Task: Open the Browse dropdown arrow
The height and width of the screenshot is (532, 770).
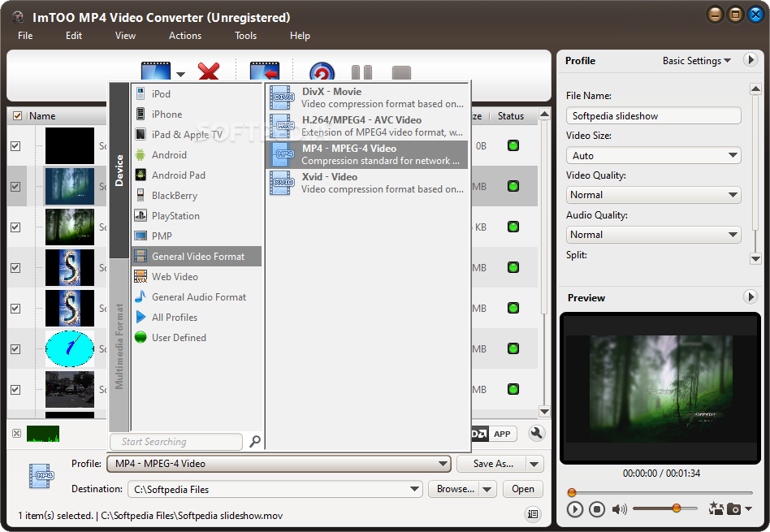Action: point(487,489)
